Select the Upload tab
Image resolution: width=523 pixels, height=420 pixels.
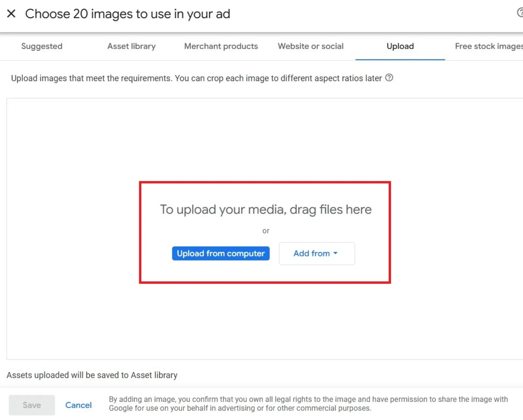400,46
